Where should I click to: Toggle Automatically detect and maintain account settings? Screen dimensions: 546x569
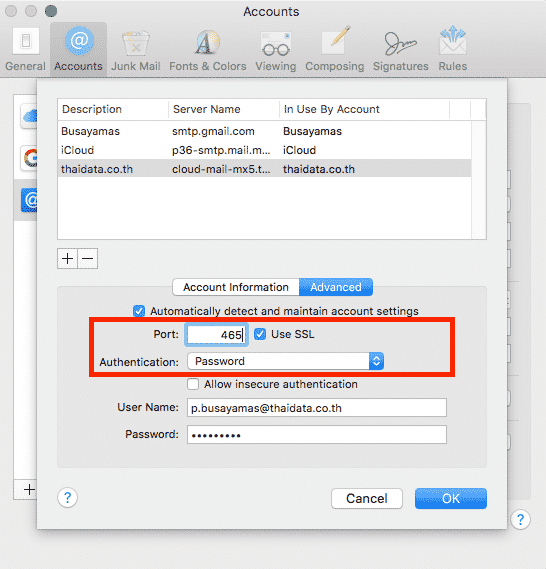coord(139,311)
